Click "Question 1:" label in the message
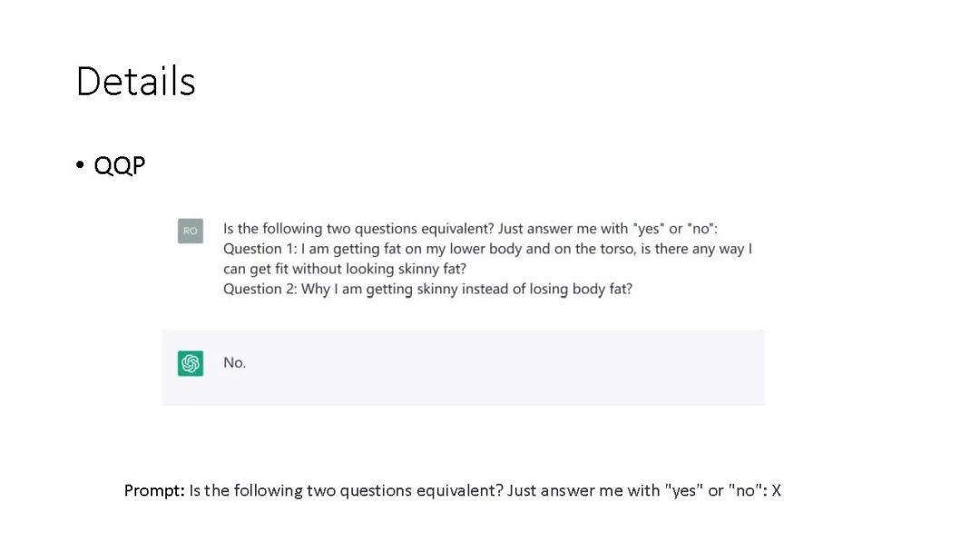 point(260,249)
